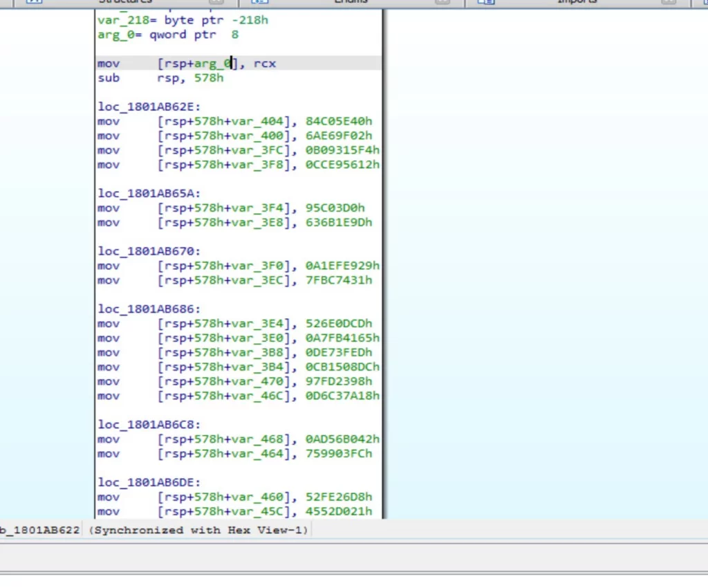Screen dimensions: 708x588
Task: Click the loc_1801AB65A label
Action: pos(149,194)
